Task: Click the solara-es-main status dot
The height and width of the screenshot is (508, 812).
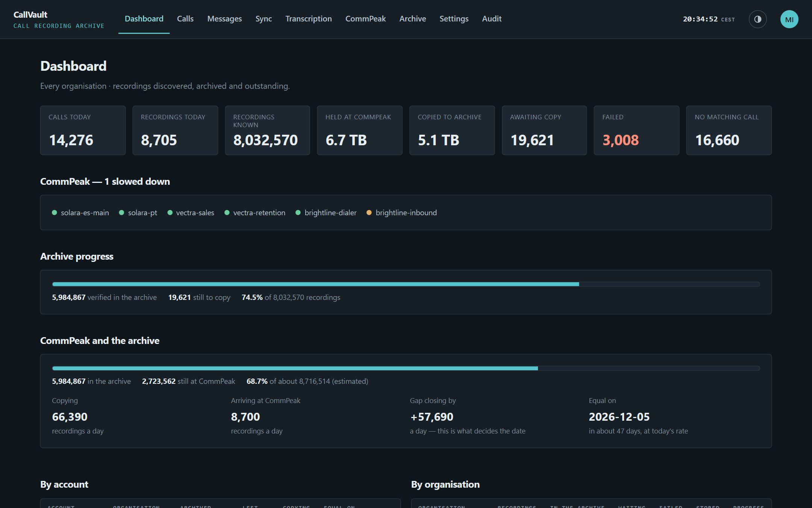Action: (x=55, y=213)
